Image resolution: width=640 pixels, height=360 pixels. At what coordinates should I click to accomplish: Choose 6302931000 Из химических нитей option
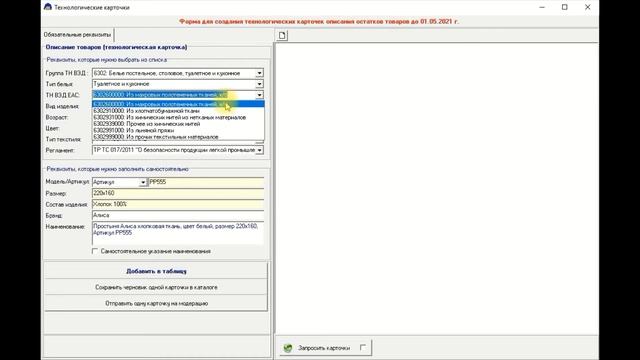[x=178, y=117]
